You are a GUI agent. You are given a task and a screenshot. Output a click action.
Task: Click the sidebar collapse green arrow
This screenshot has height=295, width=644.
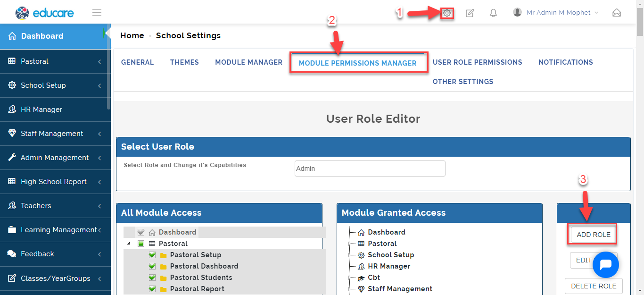[x=104, y=33]
